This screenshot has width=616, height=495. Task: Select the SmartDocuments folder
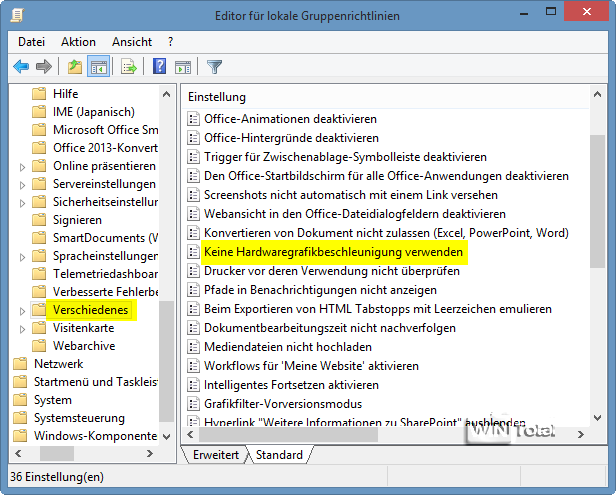[x=105, y=238]
